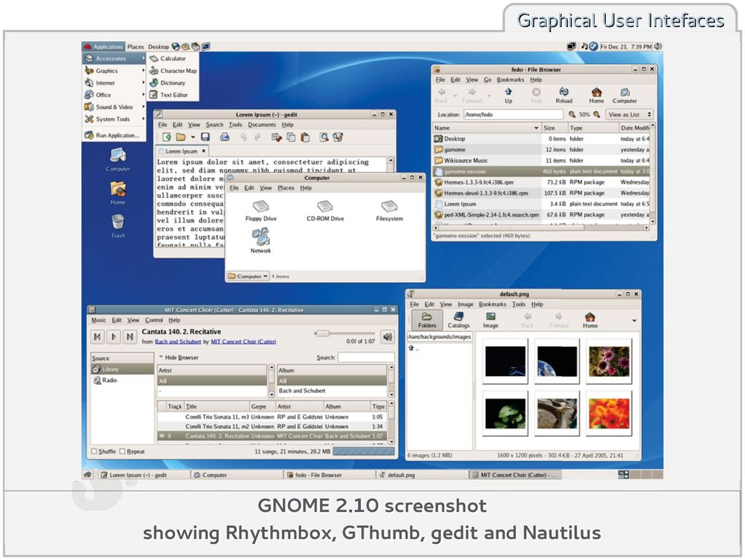Open the CD-ROM Drive icon
745x560 pixels.
point(325,211)
